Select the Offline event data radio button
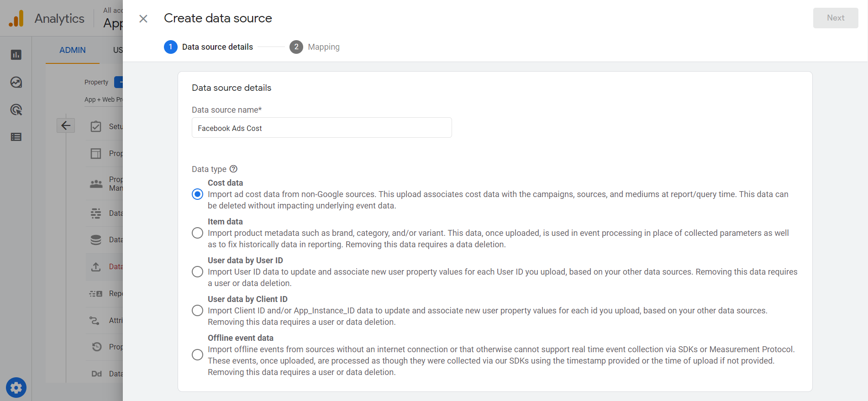 pos(197,354)
